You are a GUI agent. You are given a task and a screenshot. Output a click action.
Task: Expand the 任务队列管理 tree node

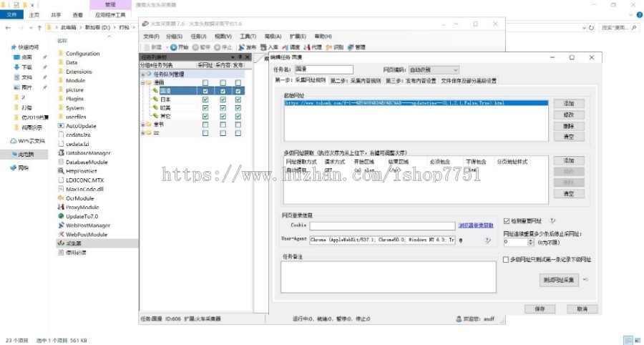point(143,74)
